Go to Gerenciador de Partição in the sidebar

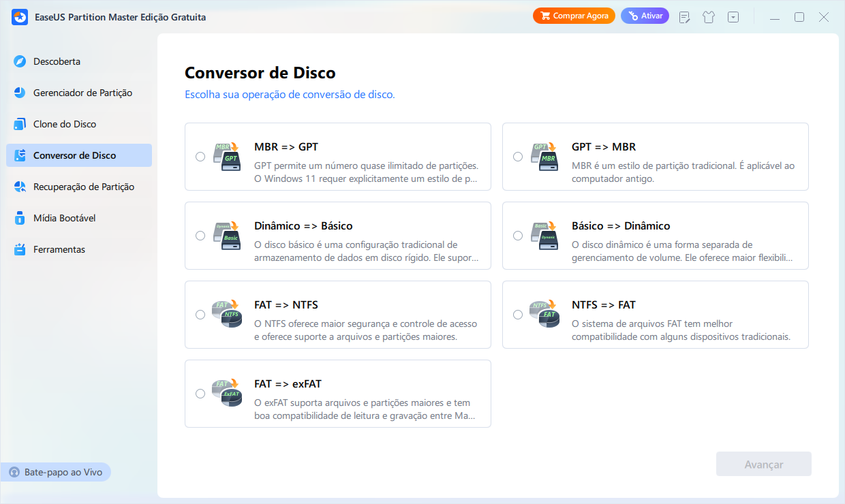[x=79, y=93]
